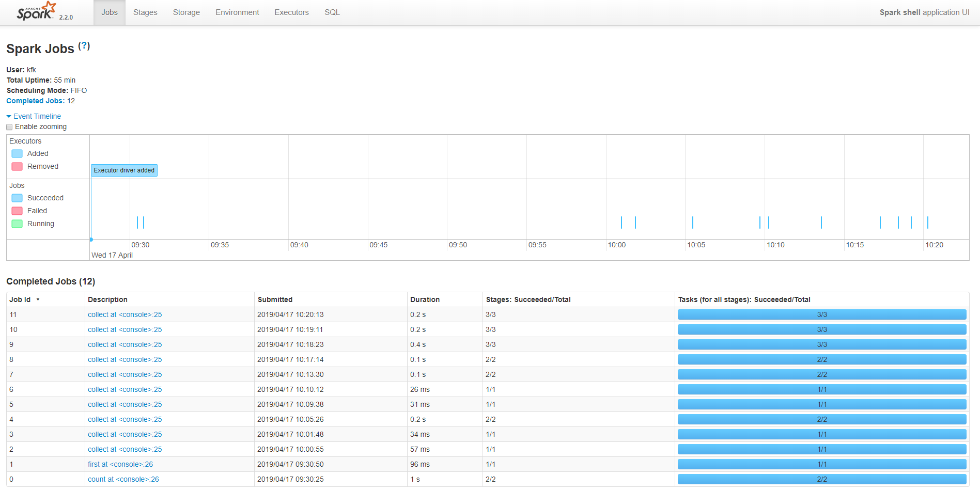
Task: Click submitted time '2019/04/17 10:13:30'
Action: (x=290, y=374)
